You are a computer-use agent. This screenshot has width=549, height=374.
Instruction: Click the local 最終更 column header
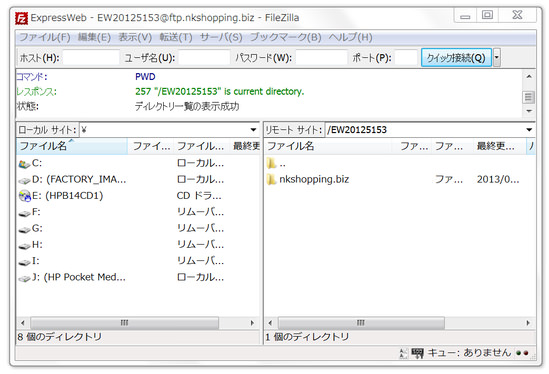click(245, 146)
